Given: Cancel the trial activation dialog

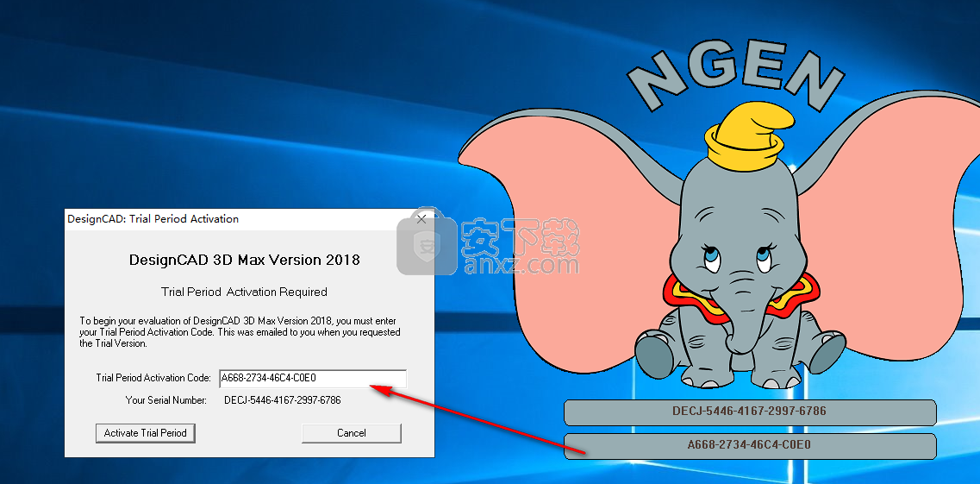Looking at the screenshot, I should pos(352,433).
